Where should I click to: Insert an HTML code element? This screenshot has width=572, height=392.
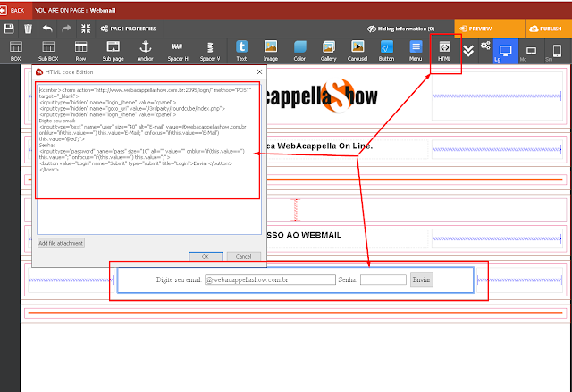pyautogui.click(x=444, y=51)
